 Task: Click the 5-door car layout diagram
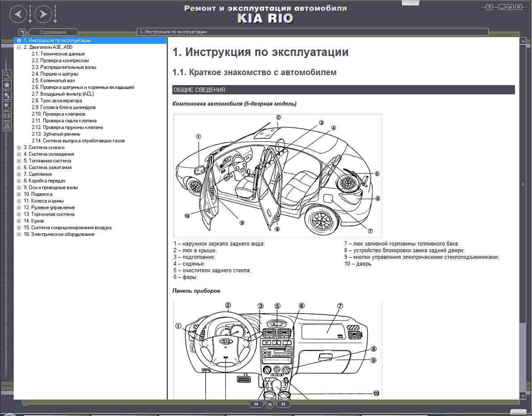click(x=278, y=175)
